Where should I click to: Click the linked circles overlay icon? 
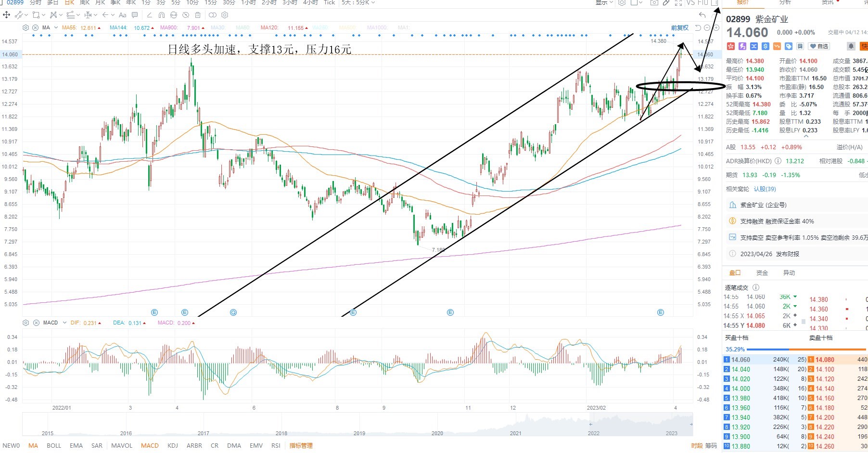[213, 15]
